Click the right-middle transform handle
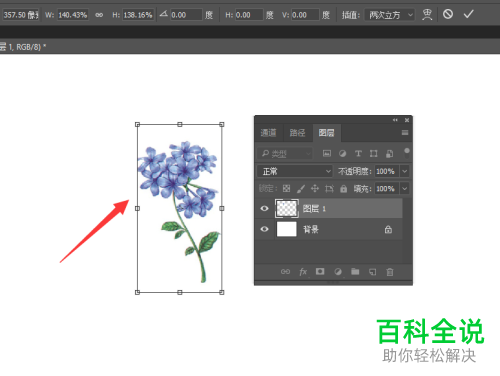This screenshot has height=376, width=500. coord(222,208)
